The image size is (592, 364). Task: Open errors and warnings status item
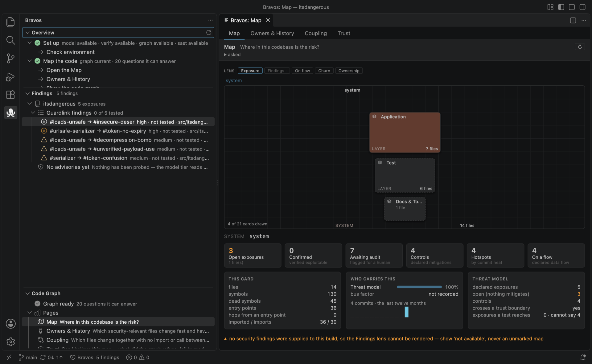pyautogui.click(x=138, y=357)
